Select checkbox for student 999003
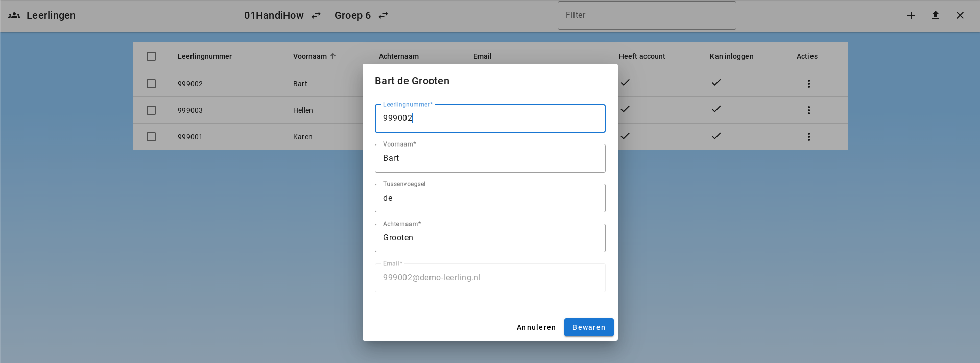This screenshot has height=363, width=980. click(x=151, y=110)
